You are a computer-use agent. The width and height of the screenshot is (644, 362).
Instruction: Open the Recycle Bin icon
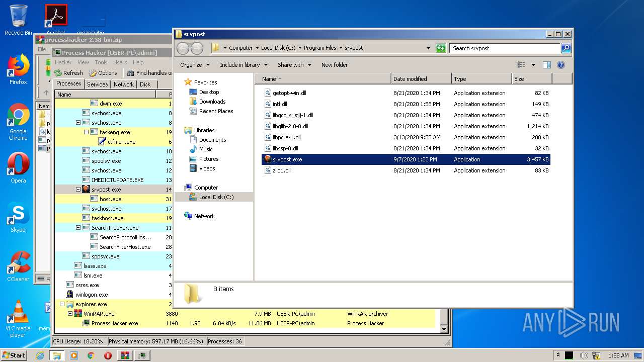point(18,20)
